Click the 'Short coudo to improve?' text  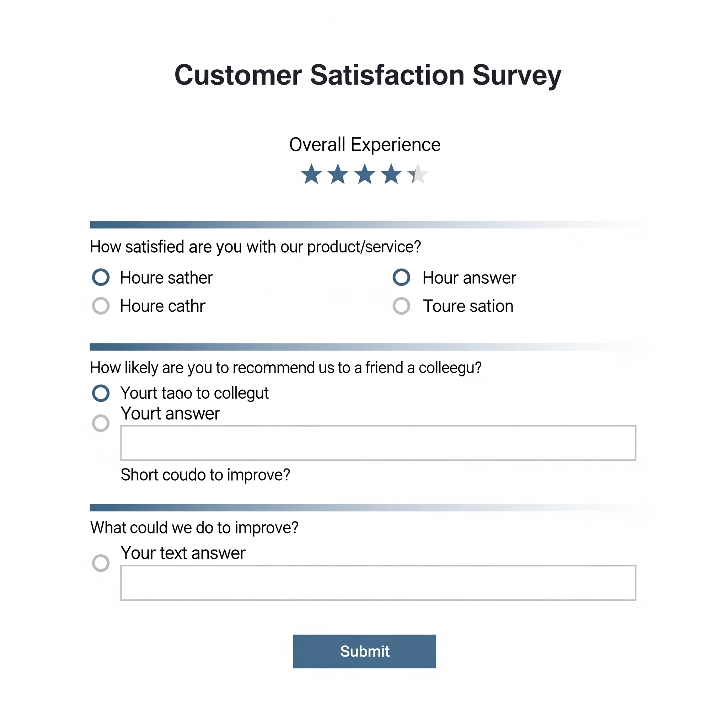(x=205, y=475)
